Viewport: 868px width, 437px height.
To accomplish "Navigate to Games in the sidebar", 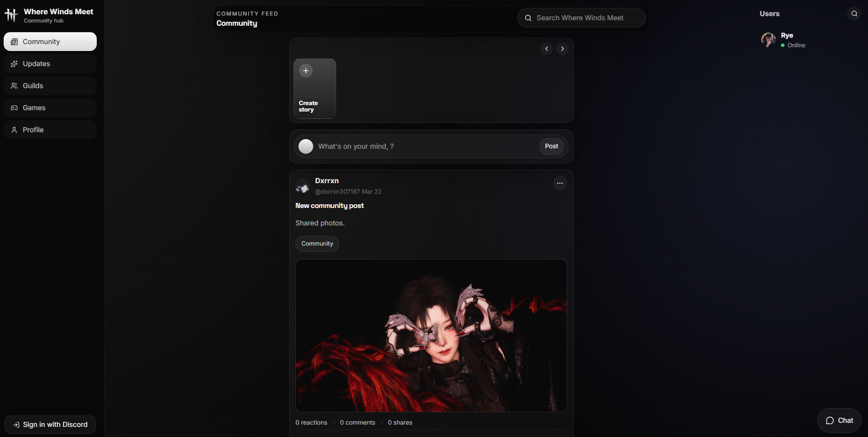I will tap(50, 108).
